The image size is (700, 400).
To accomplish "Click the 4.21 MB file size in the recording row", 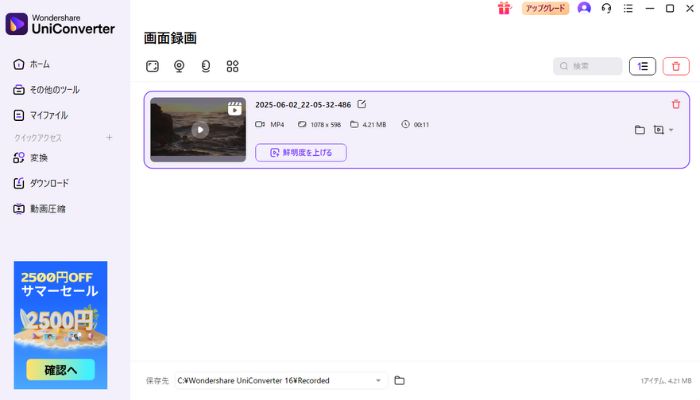I will (374, 125).
